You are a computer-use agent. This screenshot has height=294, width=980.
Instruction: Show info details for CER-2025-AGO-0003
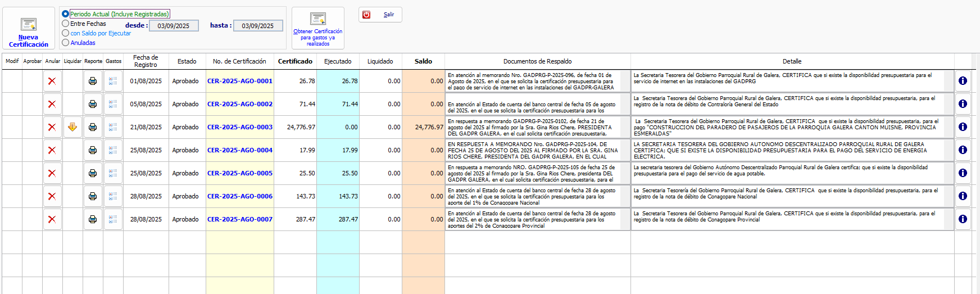tap(963, 127)
